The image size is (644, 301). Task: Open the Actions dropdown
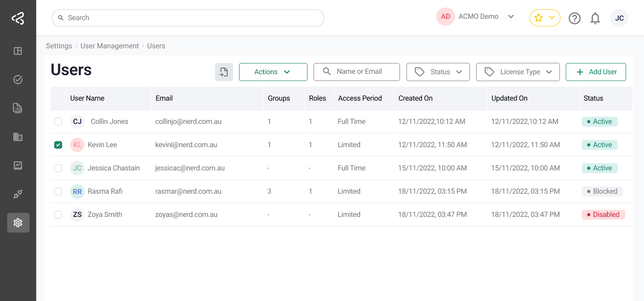273,72
